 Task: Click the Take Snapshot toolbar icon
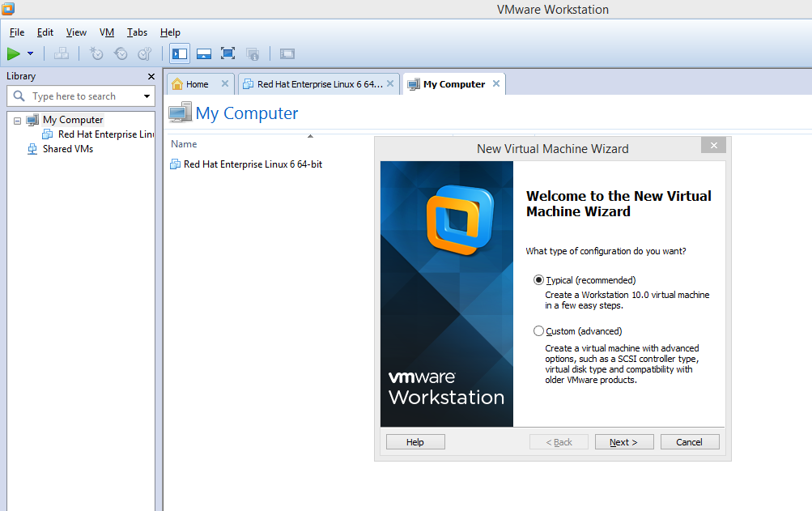pyautogui.click(x=96, y=53)
